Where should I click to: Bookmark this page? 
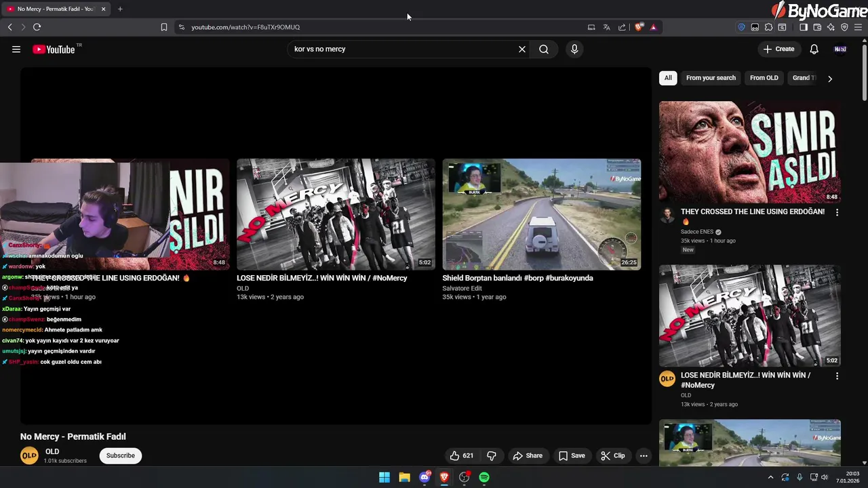164,27
